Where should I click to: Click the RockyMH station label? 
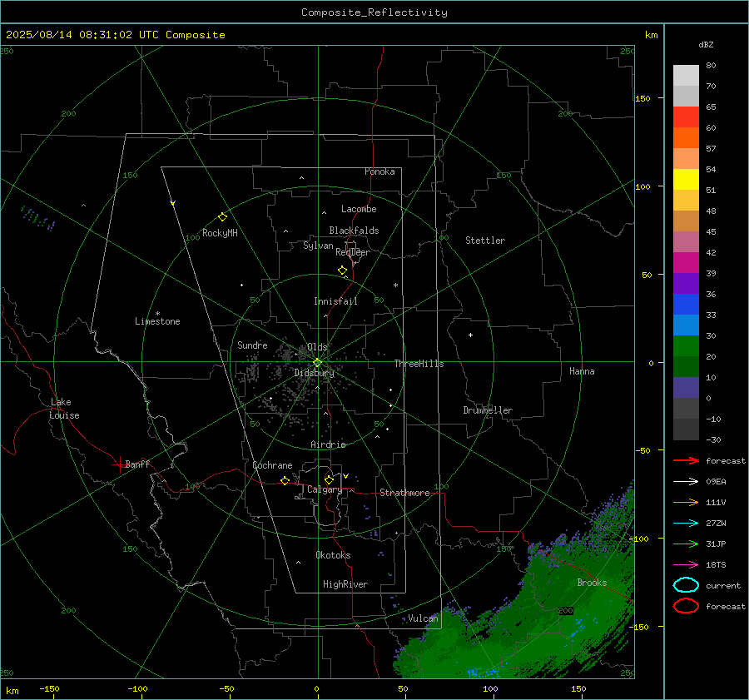(220, 233)
